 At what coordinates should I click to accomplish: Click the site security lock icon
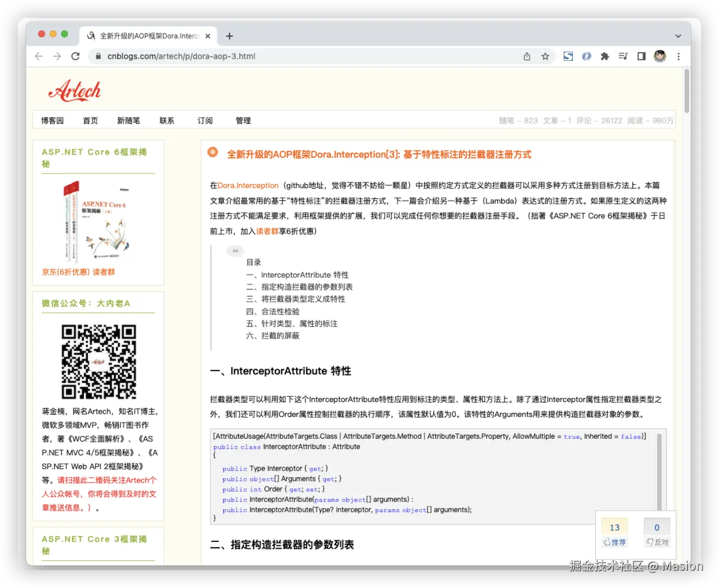point(98,56)
